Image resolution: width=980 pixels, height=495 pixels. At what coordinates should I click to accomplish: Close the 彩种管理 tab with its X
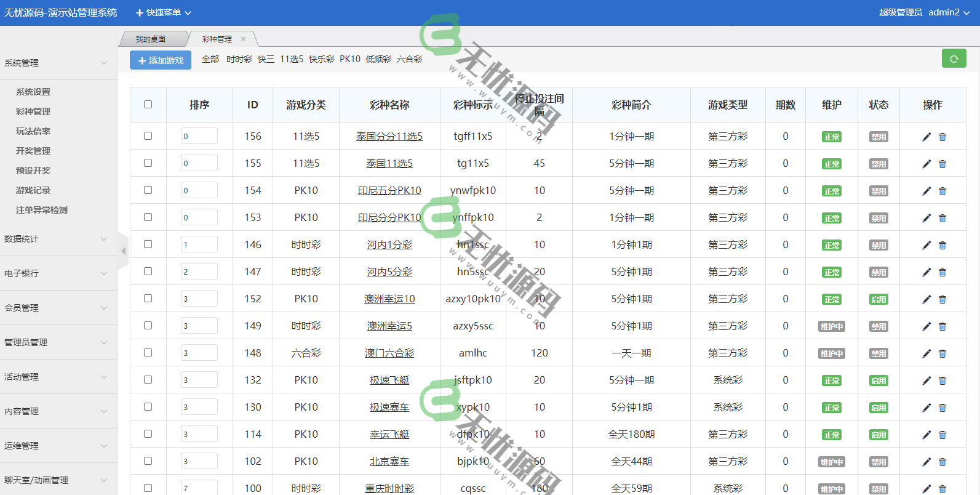coord(243,39)
